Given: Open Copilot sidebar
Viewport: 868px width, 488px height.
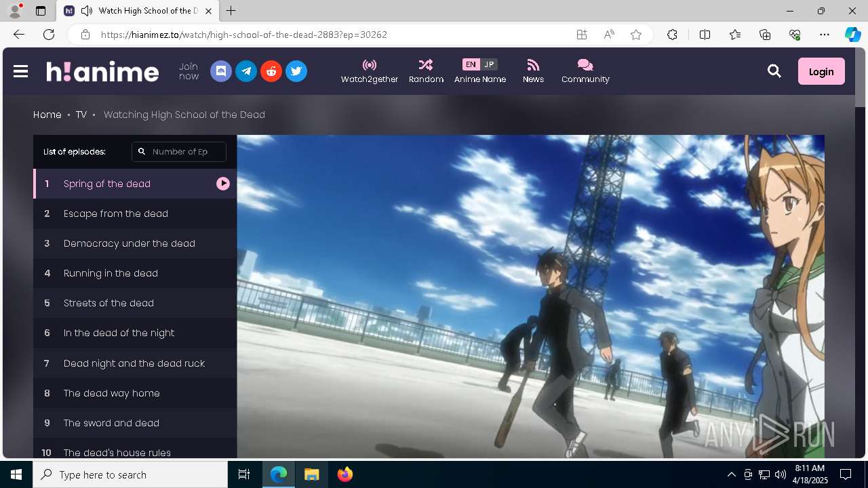Looking at the screenshot, I should click(x=852, y=35).
